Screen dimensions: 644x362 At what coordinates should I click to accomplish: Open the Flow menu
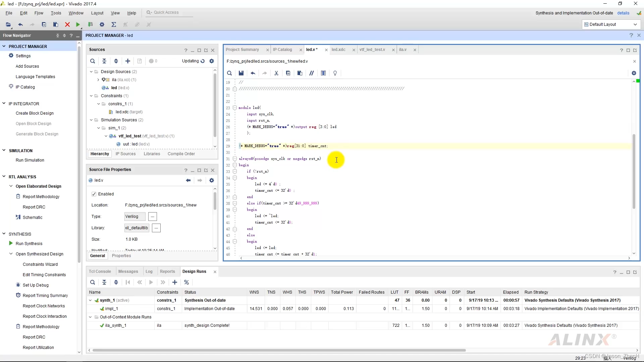coord(39,13)
